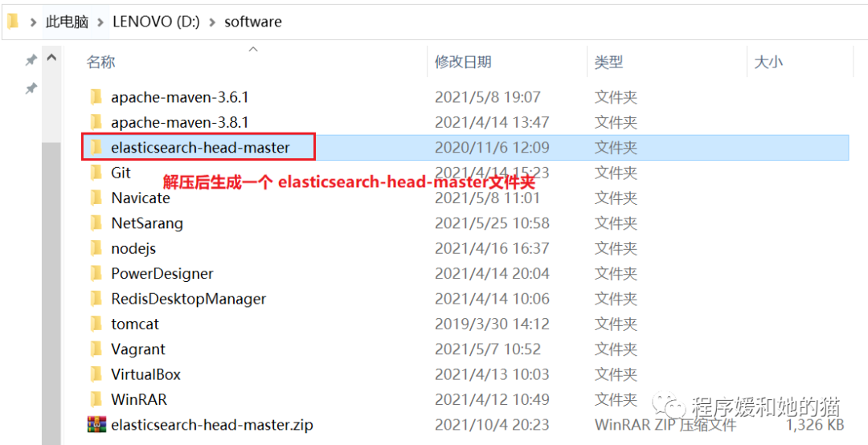Expand the chevron before 此电脑 in address bar
The height and width of the screenshot is (445, 868).
(33, 22)
